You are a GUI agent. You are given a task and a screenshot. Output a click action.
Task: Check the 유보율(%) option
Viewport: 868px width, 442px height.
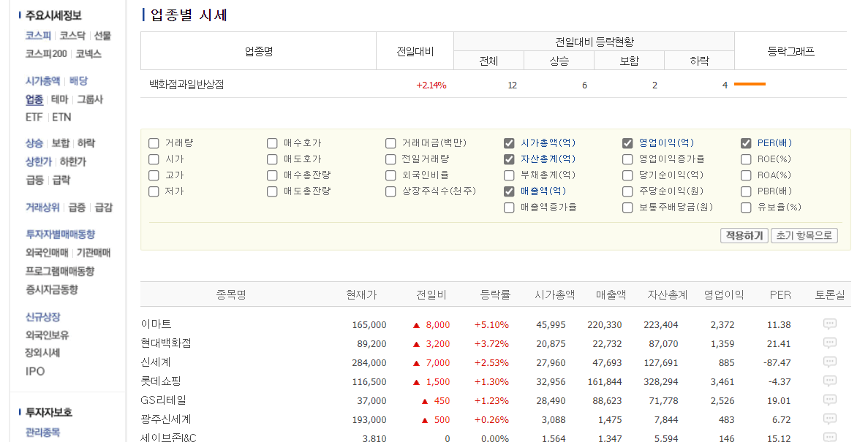[746, 207]
